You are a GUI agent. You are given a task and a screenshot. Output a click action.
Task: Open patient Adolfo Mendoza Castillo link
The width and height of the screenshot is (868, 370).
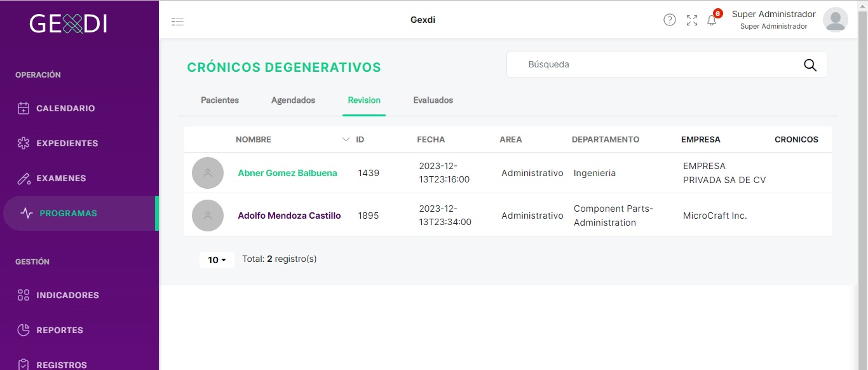289,216
